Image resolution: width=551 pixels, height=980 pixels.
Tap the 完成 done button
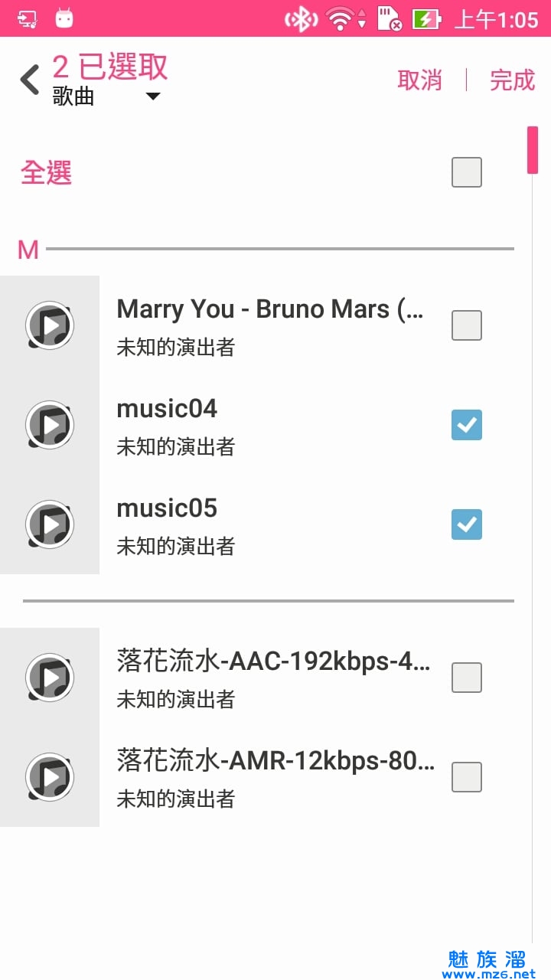[x=512, y=80]
